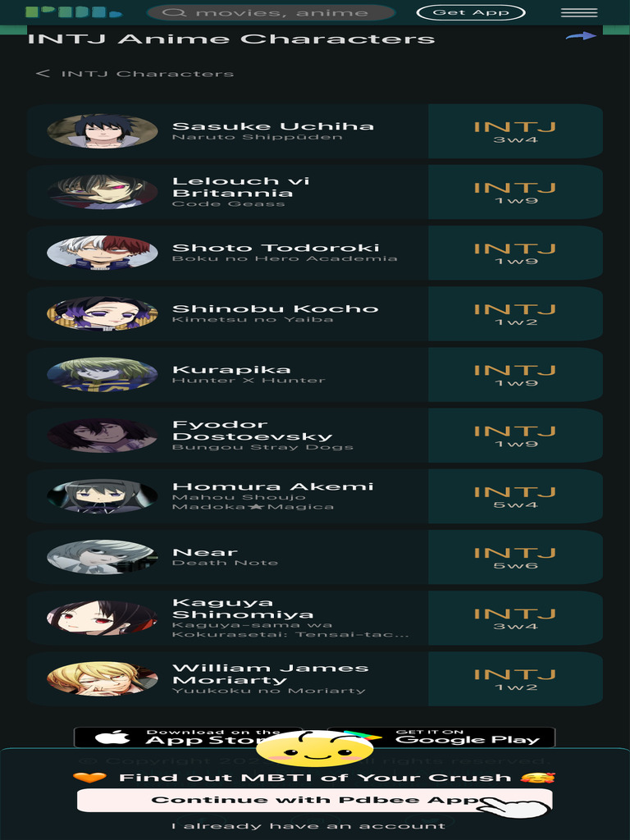Click the Google Play badge
This screenshot has height=840, width=630.
tap(441, 737)
